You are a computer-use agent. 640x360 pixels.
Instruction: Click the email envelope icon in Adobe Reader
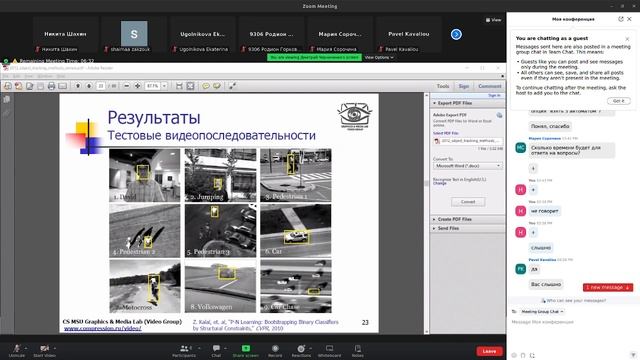pos(62,86)
